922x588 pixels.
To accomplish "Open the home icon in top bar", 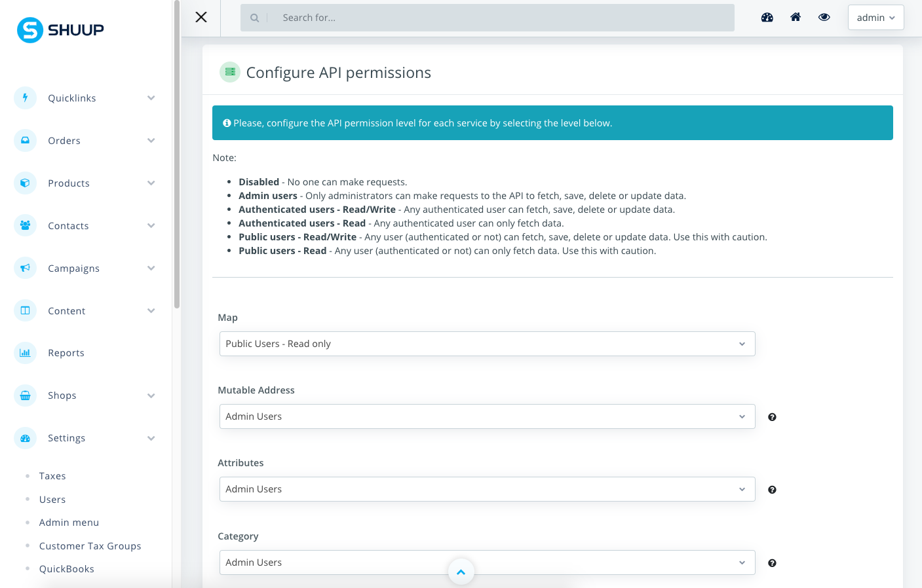I will (796, 18).
